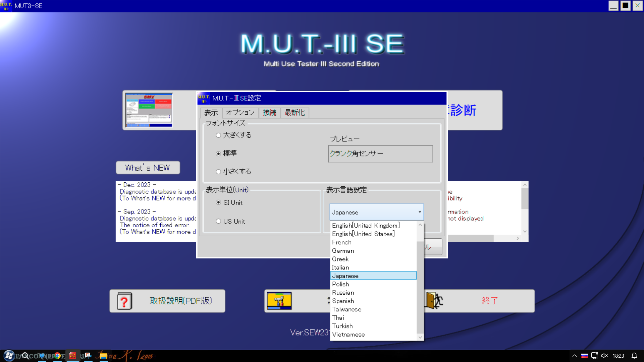Choose Italian from language list
Image resolution: width=644 pixels, height=362 pixels.
point(373,267)
